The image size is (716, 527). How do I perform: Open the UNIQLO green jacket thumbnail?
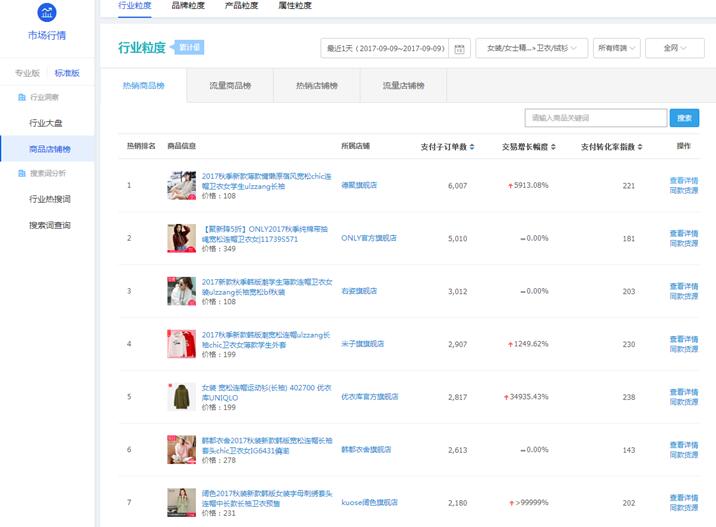coord(181,397)
